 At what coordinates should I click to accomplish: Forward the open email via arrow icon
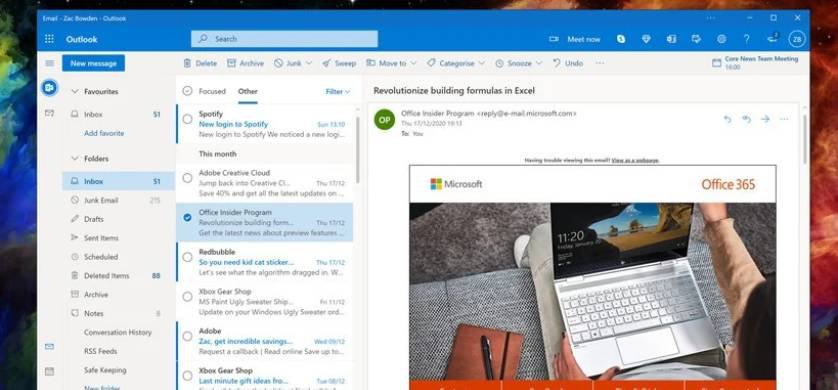(765, 119)
